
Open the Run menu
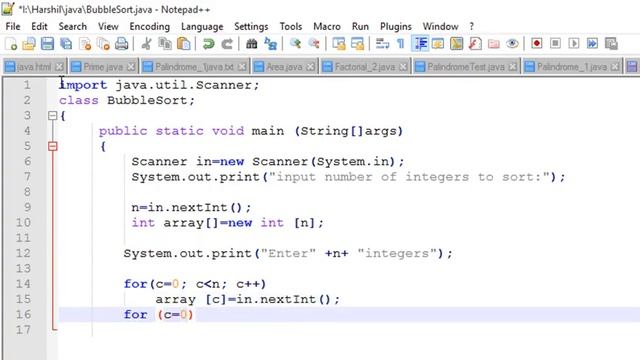point(360,27)
